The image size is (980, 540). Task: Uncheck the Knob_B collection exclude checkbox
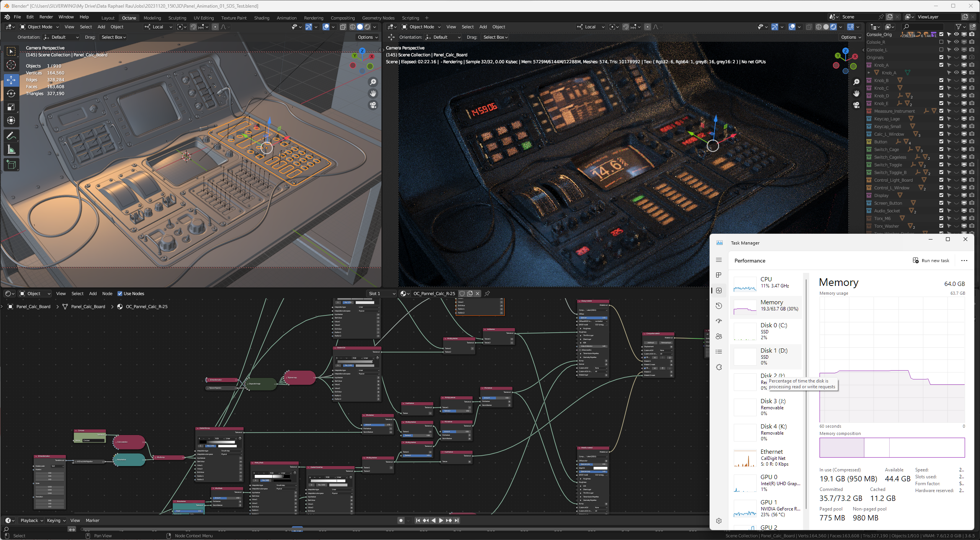[941, 80]
